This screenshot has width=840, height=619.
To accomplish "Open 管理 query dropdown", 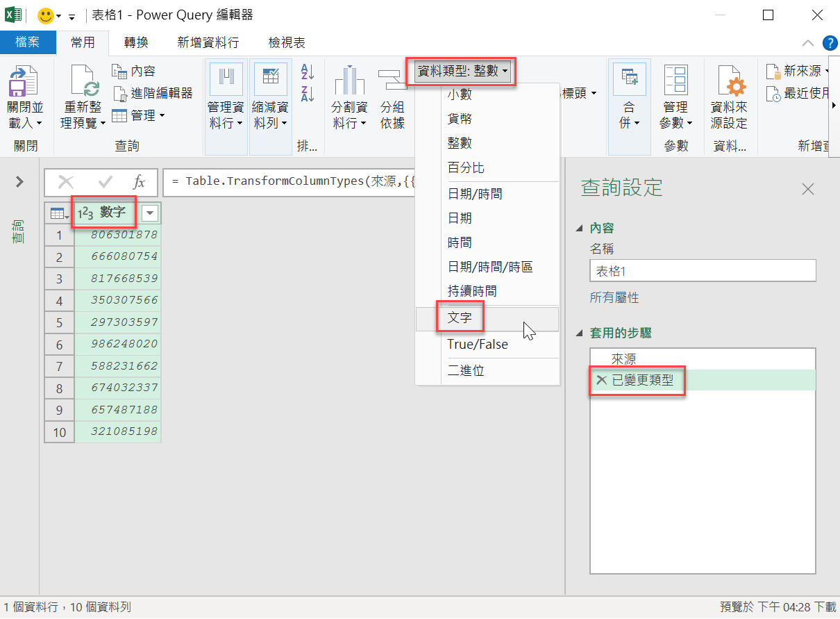I will click(x=139, y=115).
